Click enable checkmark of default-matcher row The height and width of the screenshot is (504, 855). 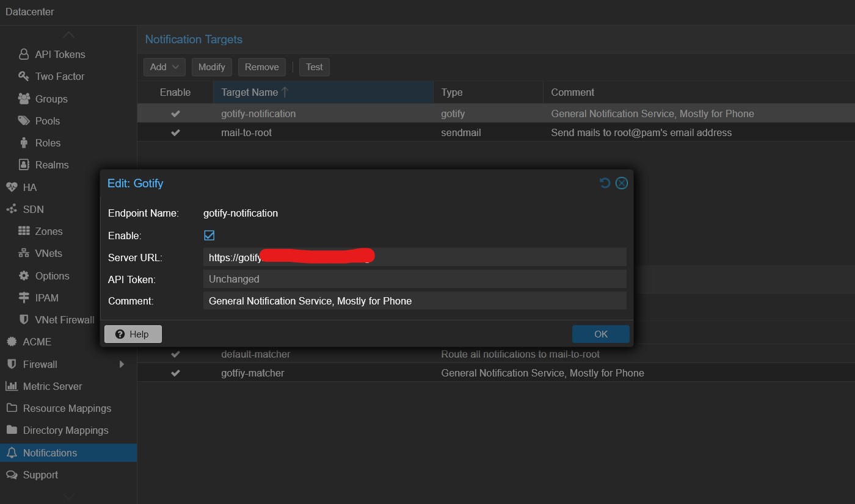[x=175, y=354]
